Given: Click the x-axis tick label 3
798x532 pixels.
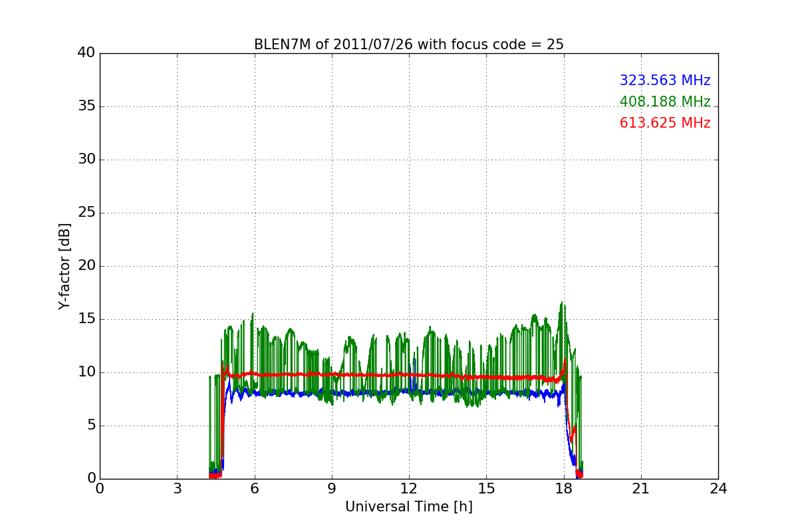Looking at the screenshot, I should [x=177, y=489].
